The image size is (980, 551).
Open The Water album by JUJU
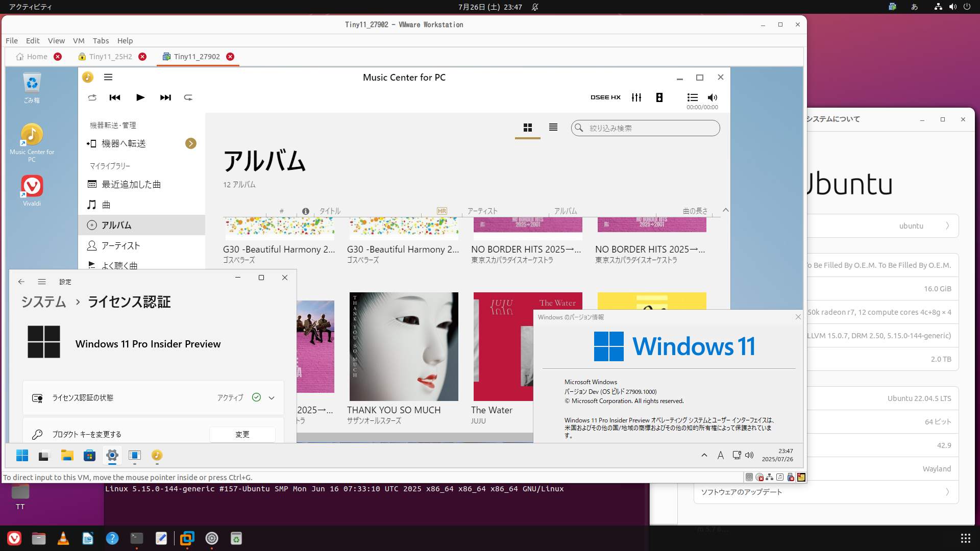point(503,346)
